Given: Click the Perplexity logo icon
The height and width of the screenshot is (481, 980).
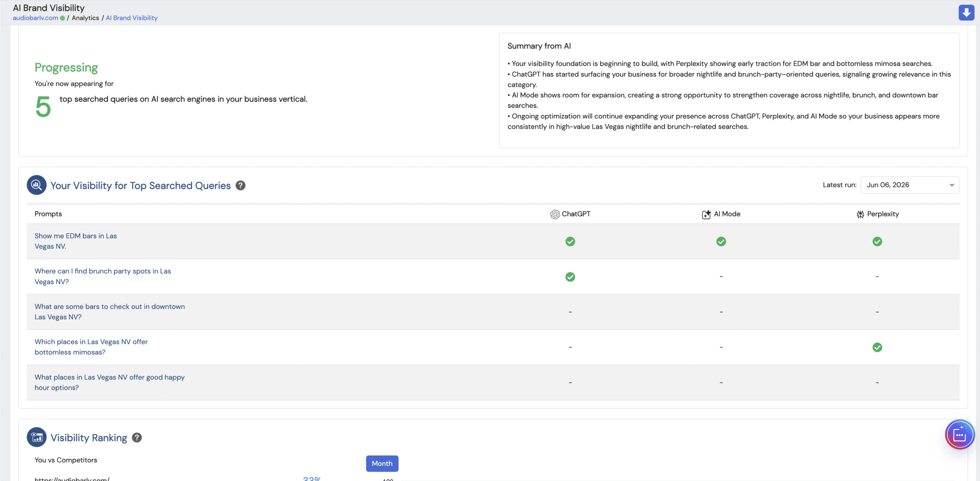Looking at the screenshot, I should 860,214.
